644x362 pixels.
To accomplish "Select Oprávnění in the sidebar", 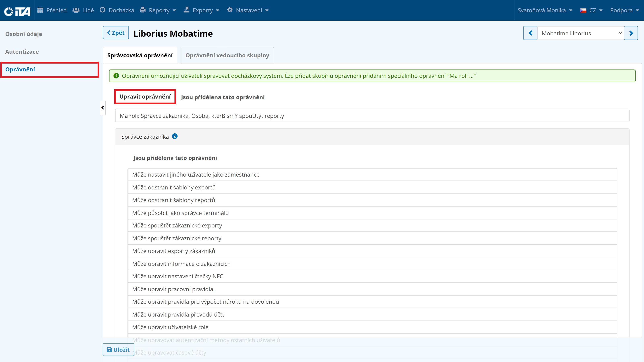I will [50, 70].
